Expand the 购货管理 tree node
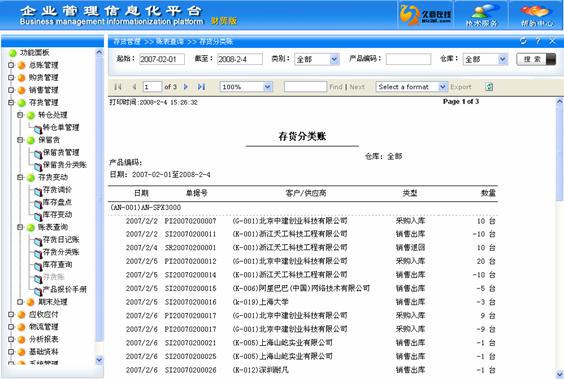This screenshot has height=379, width=564. click(11, 77)
